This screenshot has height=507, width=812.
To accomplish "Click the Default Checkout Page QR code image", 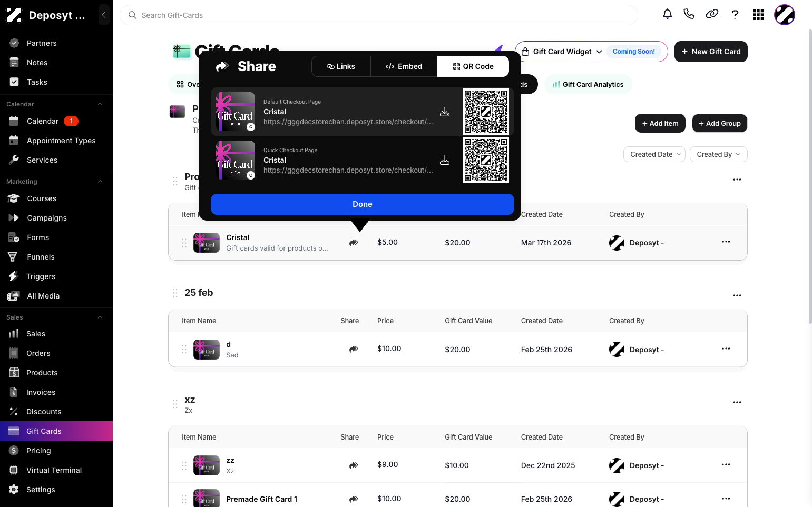I will click(x=486, y=112).
